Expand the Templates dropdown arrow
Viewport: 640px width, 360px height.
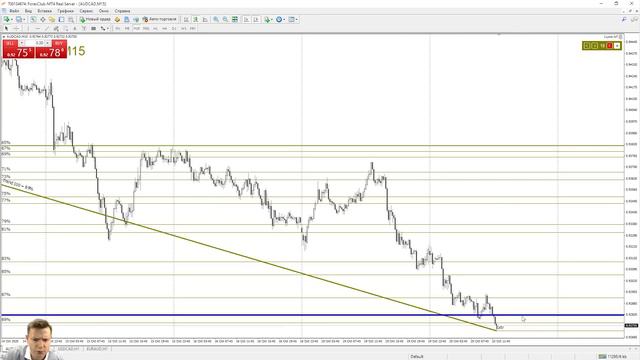point(297,19)
